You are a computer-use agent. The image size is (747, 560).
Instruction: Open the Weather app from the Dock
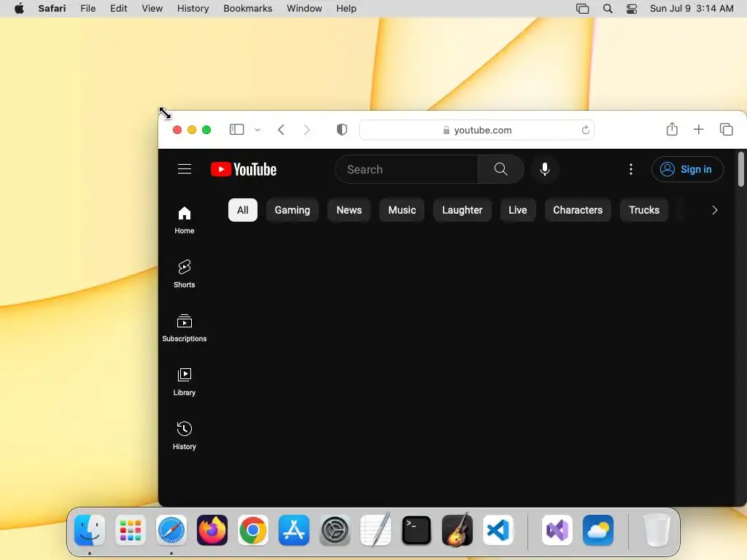tap(598, 529)
